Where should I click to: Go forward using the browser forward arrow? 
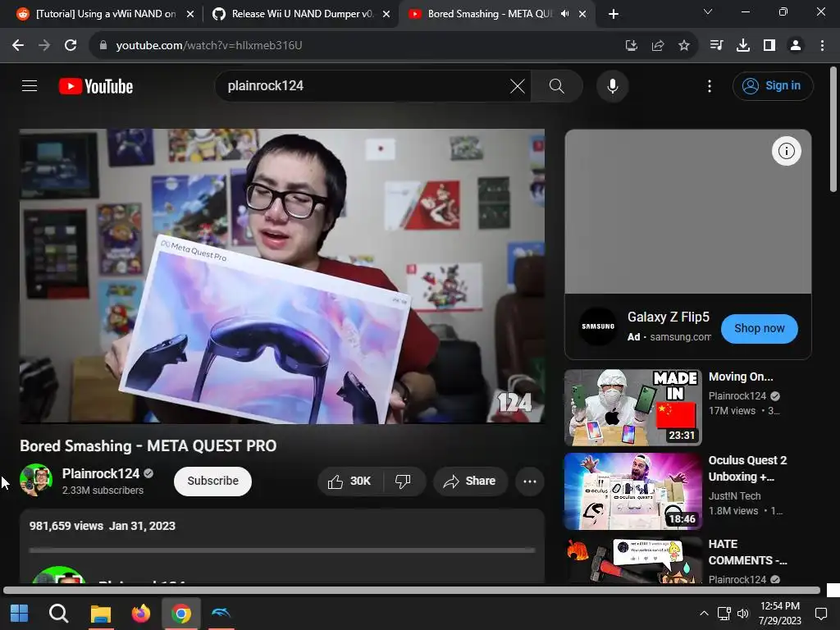click(44, 45)
